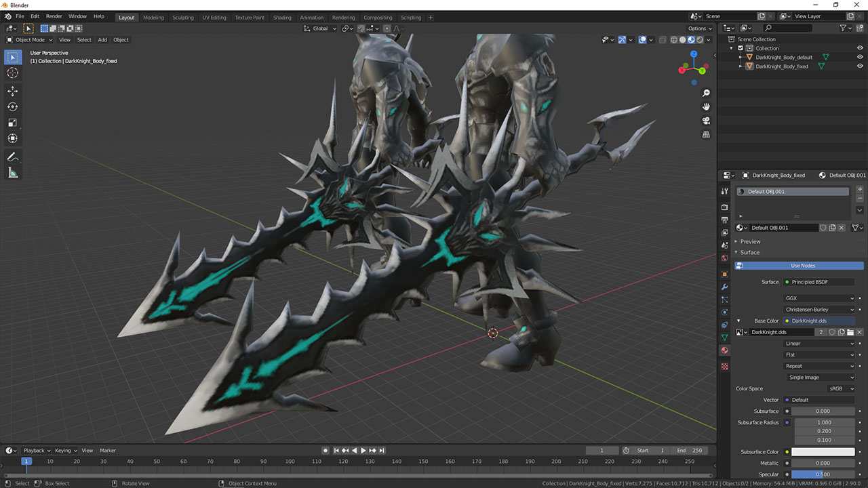
Task: Click the zoom view magnifier icon
Action: 706,93
